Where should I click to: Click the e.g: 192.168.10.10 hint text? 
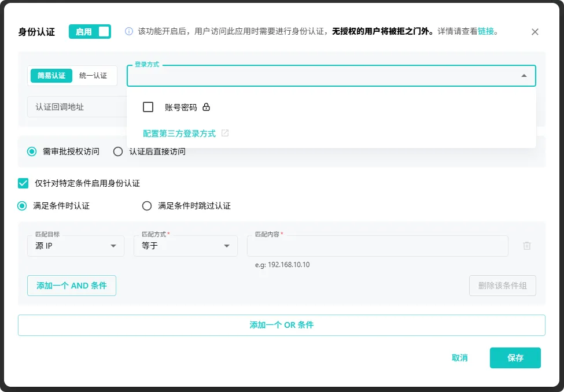tap(282, 265)
